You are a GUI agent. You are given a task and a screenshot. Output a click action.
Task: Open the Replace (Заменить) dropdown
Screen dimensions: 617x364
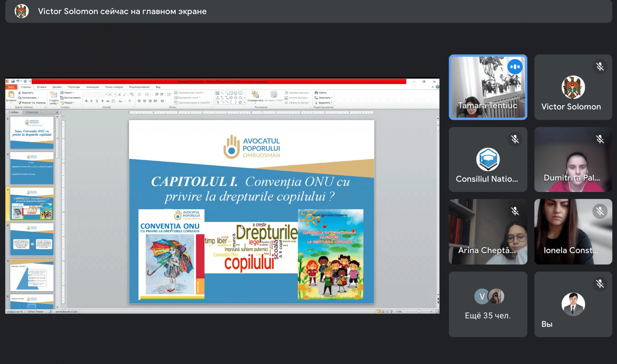324,98
